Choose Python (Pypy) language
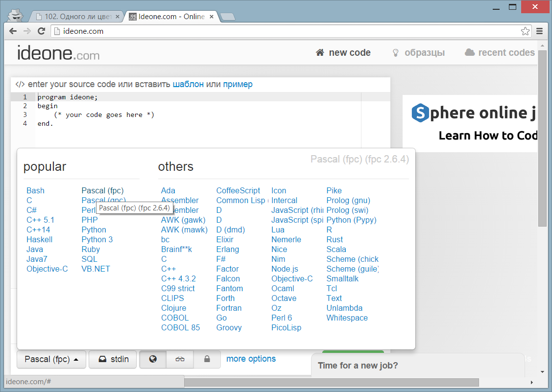 tap(351, 220)
